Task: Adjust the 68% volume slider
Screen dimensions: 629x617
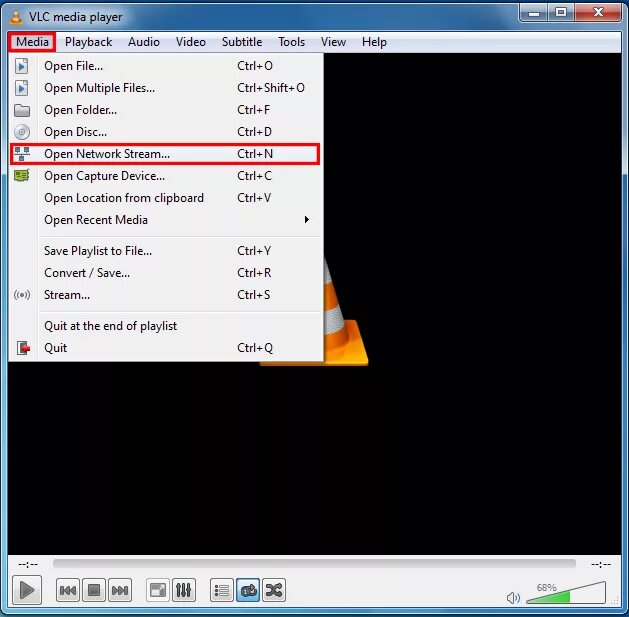Action: 566,593
